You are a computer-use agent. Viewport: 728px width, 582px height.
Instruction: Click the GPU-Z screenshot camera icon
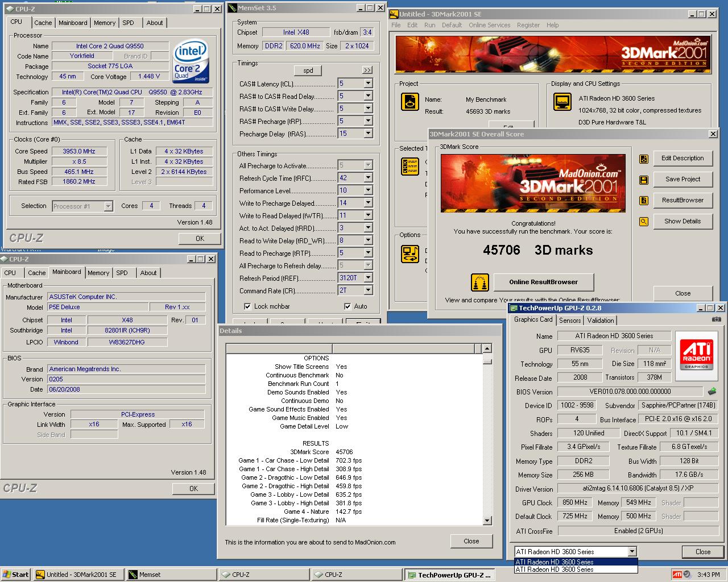point(716,319)
